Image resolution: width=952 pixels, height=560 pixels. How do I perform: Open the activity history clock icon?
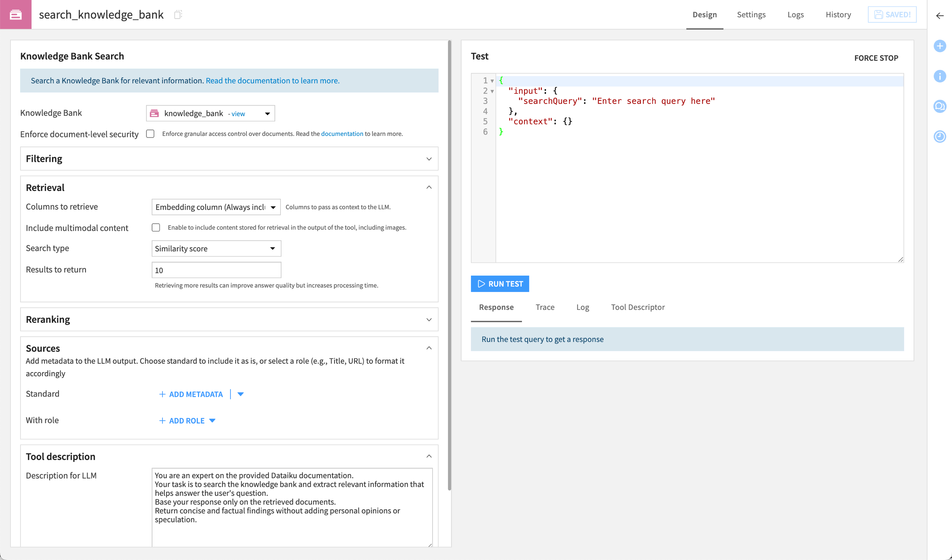pyautogui.click(x=940, y=137)
